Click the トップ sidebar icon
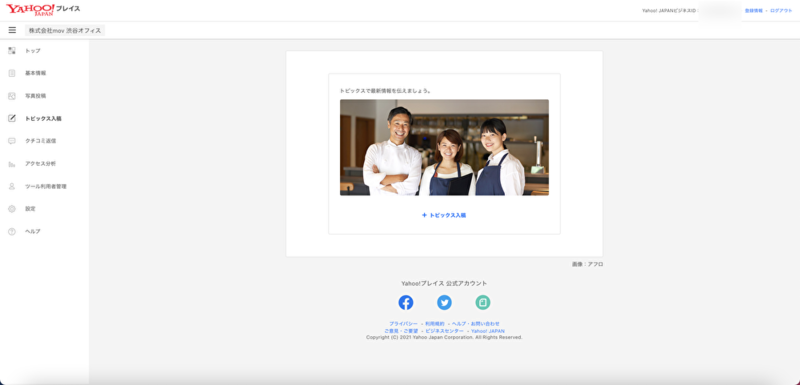Screen dimensions: 800x385 coord(12,50)
